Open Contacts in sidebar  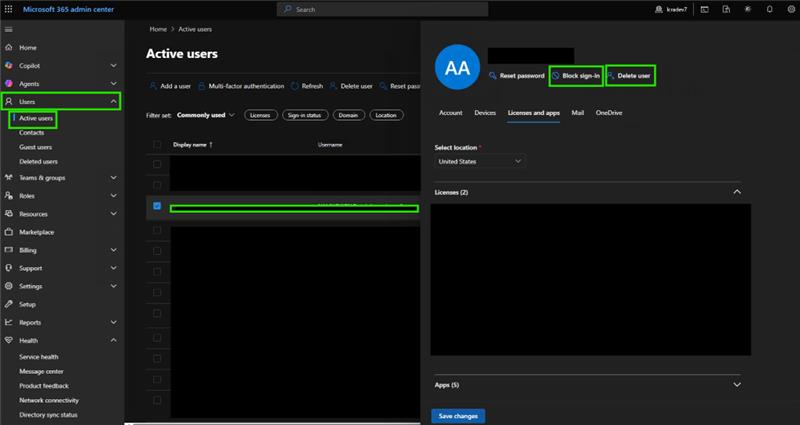click(32, 133)
